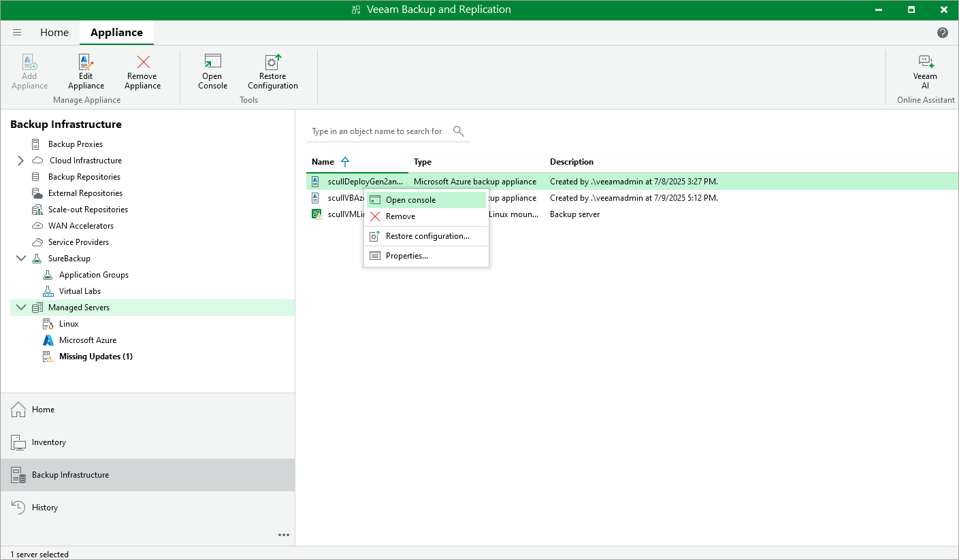Select the Virtual Labs tree item
Image resolution: width=959 pixels, height=560 pixels.
pos(80,291)
